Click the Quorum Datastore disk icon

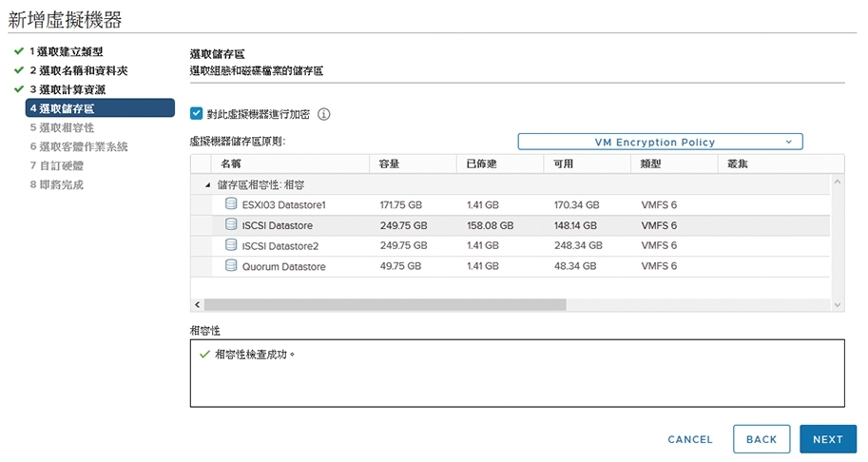tap(231, 266)
